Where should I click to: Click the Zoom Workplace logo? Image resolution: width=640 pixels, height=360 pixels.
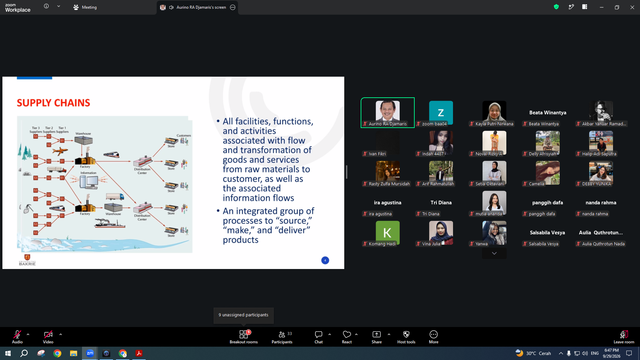pos(18,8)
